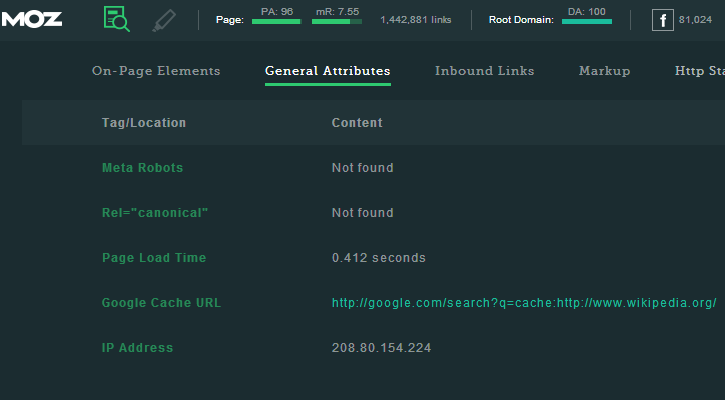The image size is (725, 400).
Task: Switch to the On-Page Elements tab
Action: [156, 71]
